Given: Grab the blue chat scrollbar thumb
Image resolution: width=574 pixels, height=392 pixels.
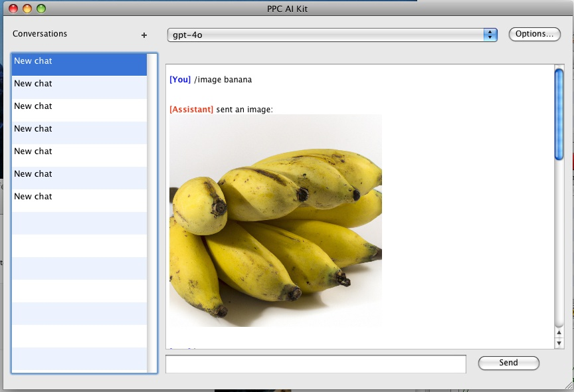Looking at the screenshot, I should point(559,114).
